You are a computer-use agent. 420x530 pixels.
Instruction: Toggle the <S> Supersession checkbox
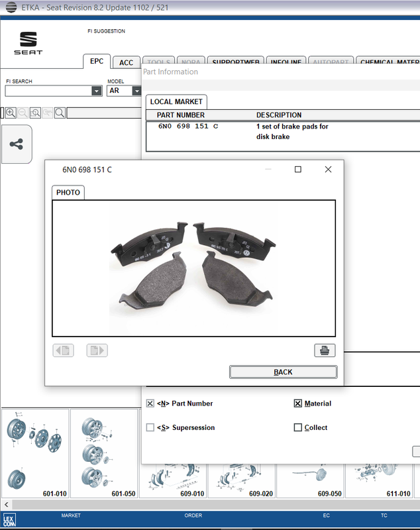[x=150, y=427]
